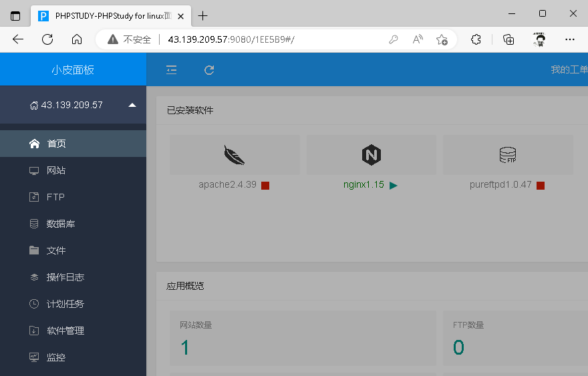Click the nginx1.15 label
The height and width of the screenshot is (376, 588).
363,184
